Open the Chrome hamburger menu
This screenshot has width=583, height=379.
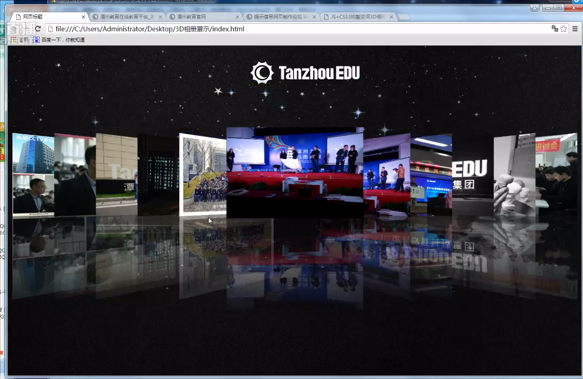(575, 29)
